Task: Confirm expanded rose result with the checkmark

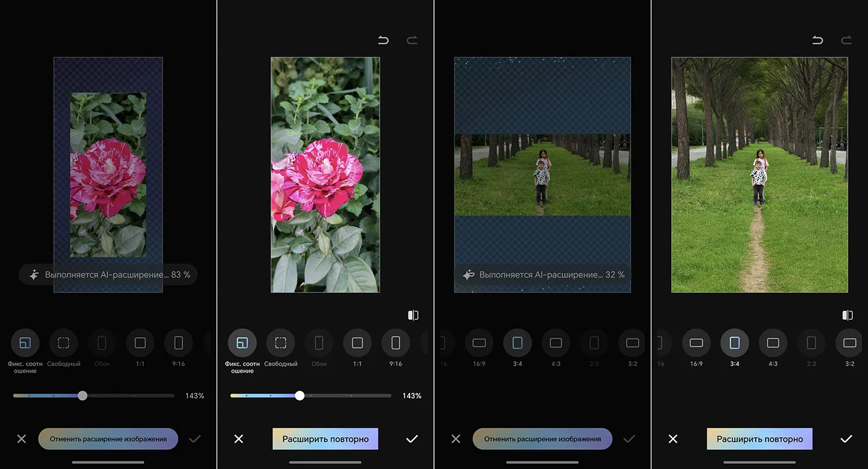Action: (411, 439)
